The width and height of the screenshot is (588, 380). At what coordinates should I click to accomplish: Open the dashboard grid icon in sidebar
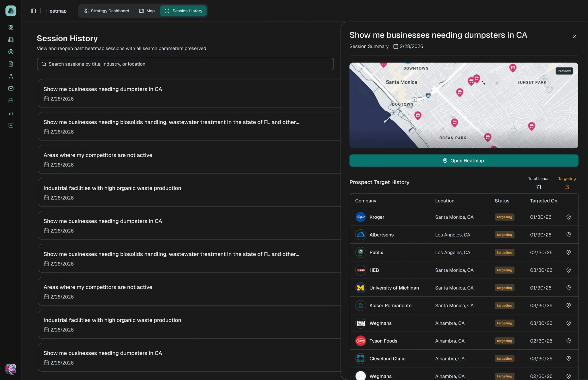click(x=11, y=27)
